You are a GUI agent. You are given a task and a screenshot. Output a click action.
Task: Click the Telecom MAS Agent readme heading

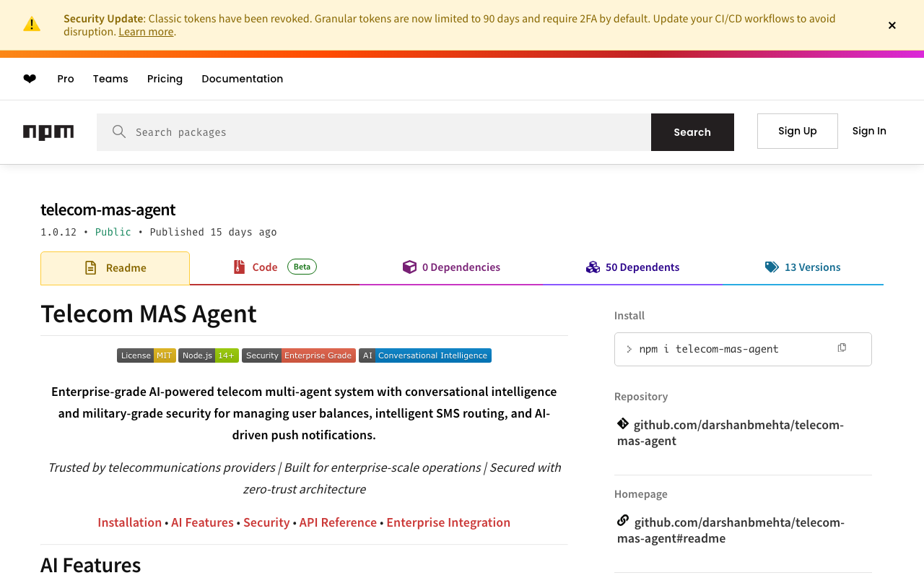pyautogui.click(x=149, y=314)
